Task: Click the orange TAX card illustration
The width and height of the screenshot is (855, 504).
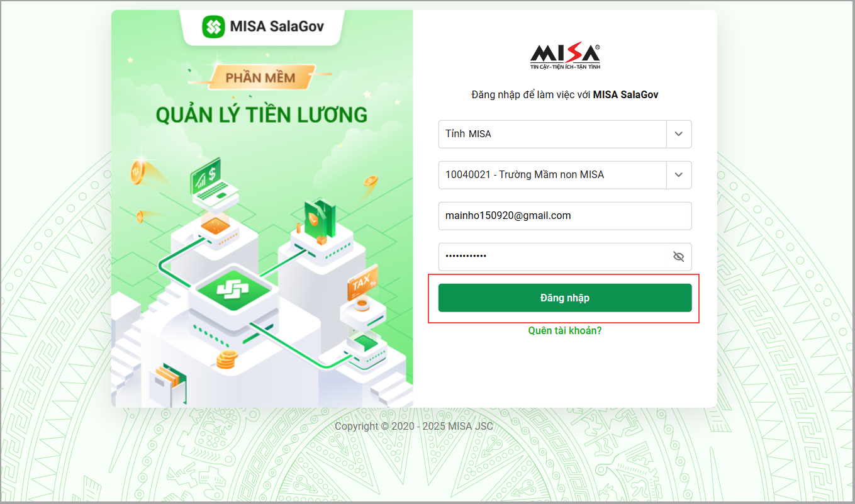Action: [362, 283]
